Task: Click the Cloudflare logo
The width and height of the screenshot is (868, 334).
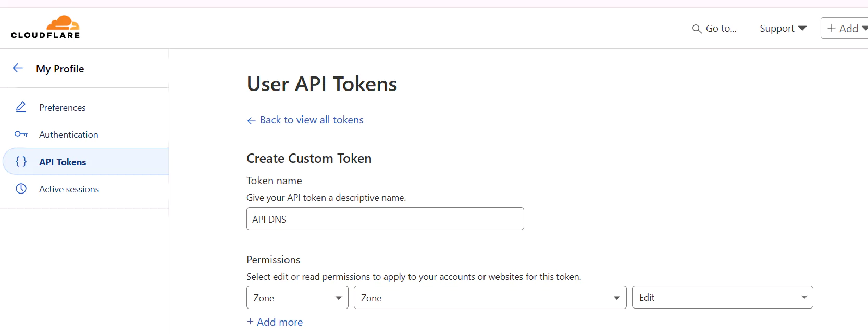Action: [45, 28]
